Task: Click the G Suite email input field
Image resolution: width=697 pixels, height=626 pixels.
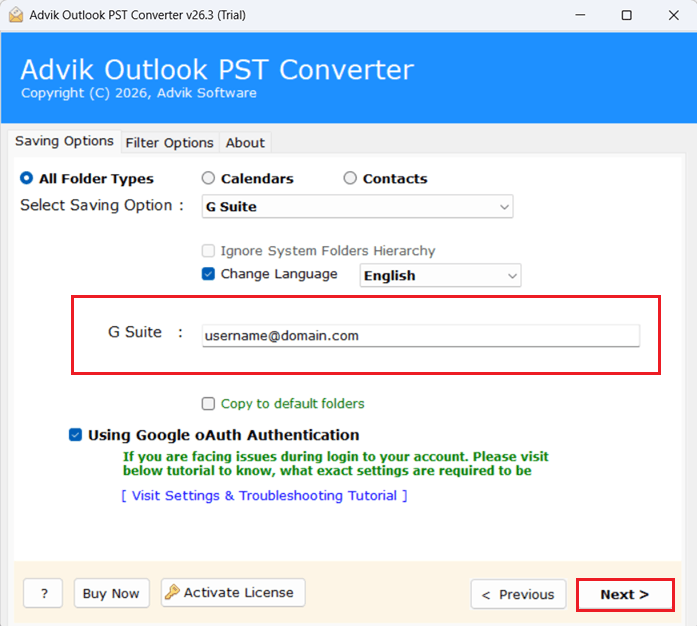Action: [x=421, y=336]
